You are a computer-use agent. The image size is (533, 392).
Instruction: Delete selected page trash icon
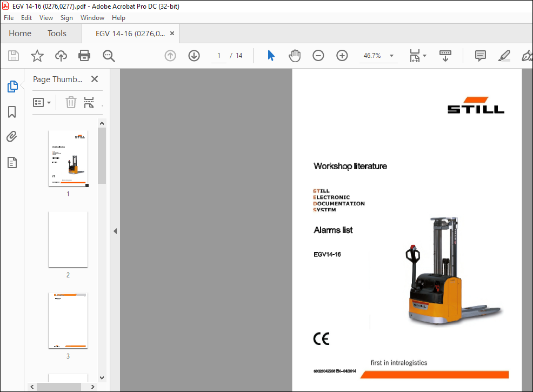pos(71,102)
